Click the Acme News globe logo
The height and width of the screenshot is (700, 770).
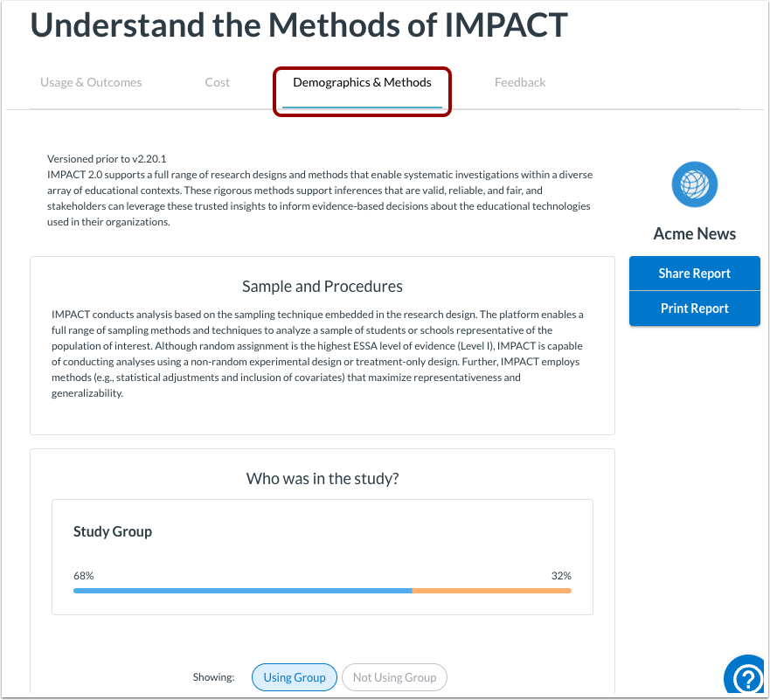tap(694, 184)
